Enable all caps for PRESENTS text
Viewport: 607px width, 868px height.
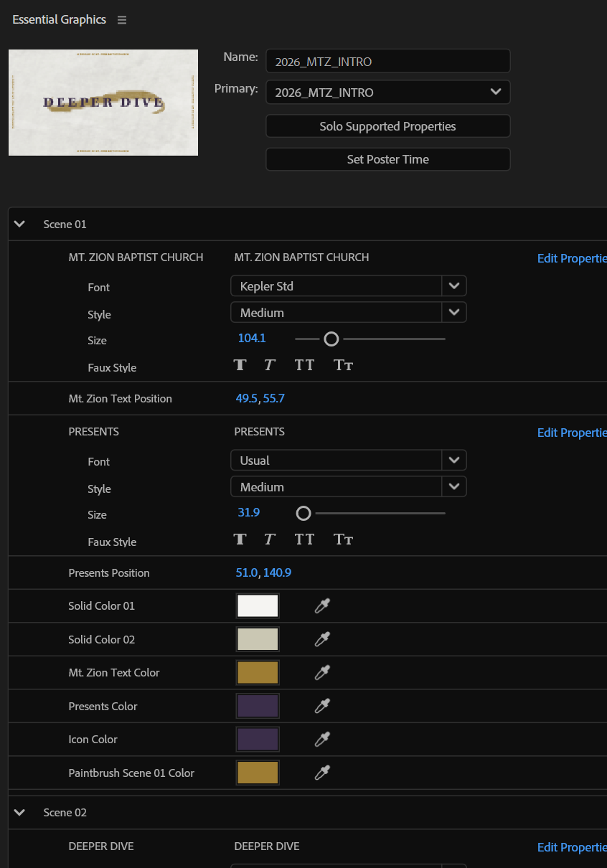click(304, 539)
